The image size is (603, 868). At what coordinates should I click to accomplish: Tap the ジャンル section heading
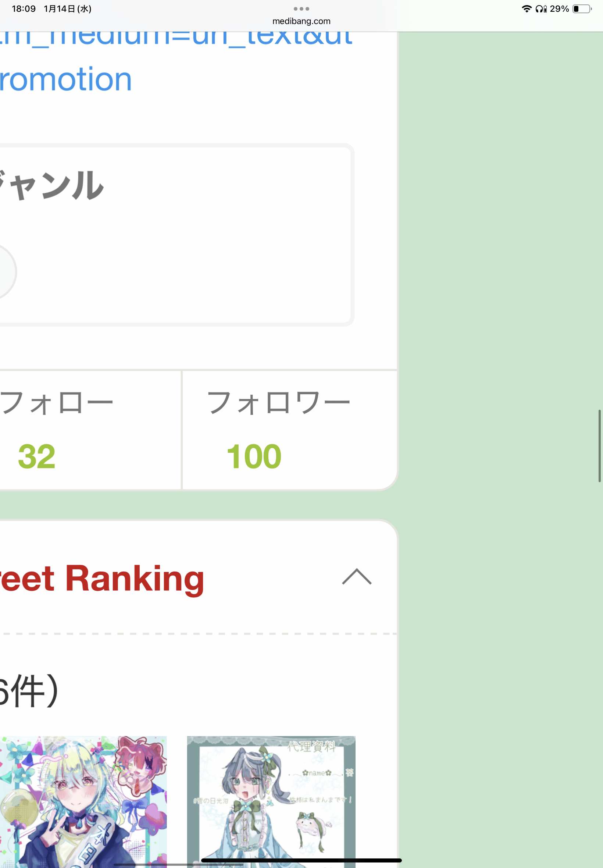(x=51, y=185)
